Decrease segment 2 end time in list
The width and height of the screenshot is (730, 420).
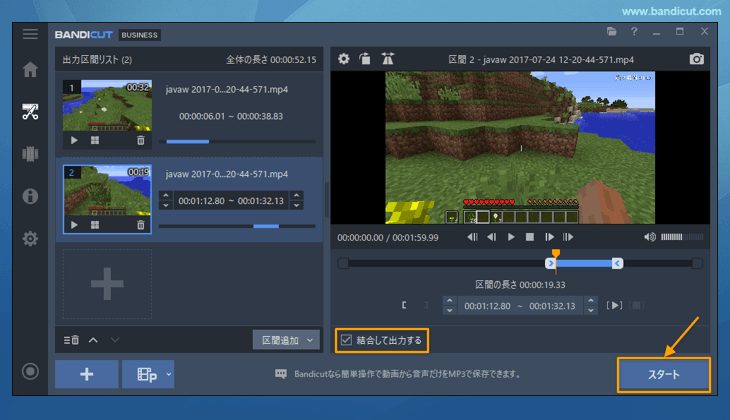297,205
